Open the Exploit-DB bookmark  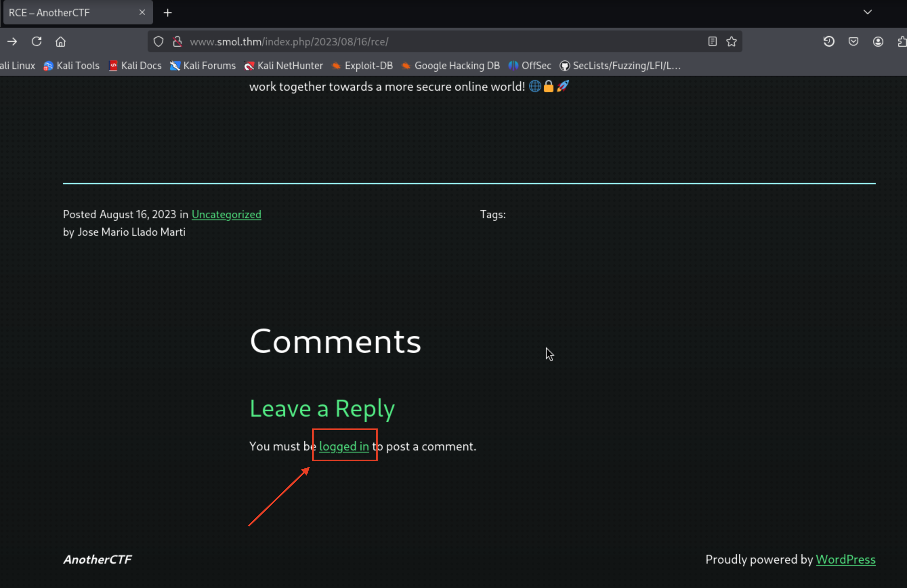tap(362, 66)
